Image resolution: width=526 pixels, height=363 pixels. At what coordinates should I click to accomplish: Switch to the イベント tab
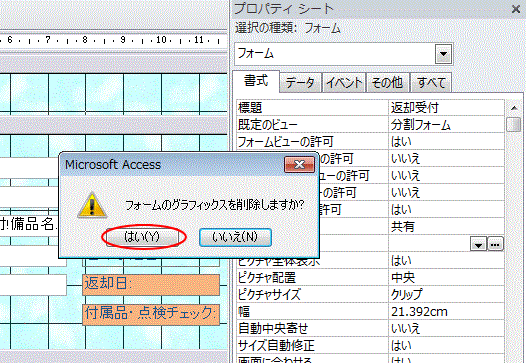pos(344,83)
